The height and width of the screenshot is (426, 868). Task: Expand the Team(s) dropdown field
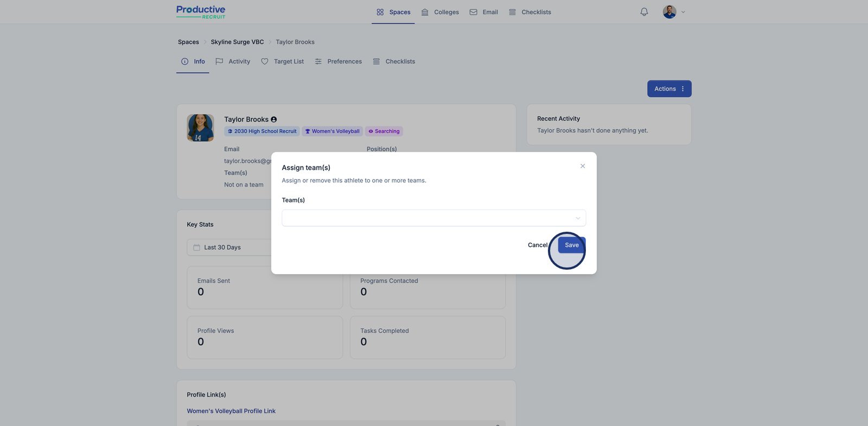tap(433, 218)
